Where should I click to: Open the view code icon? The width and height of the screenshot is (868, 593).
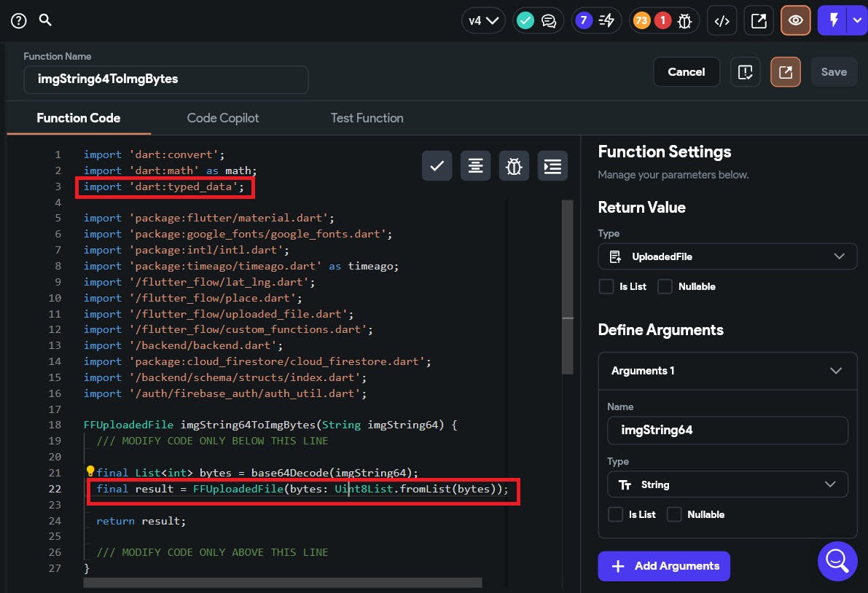(x=722, y=21)
